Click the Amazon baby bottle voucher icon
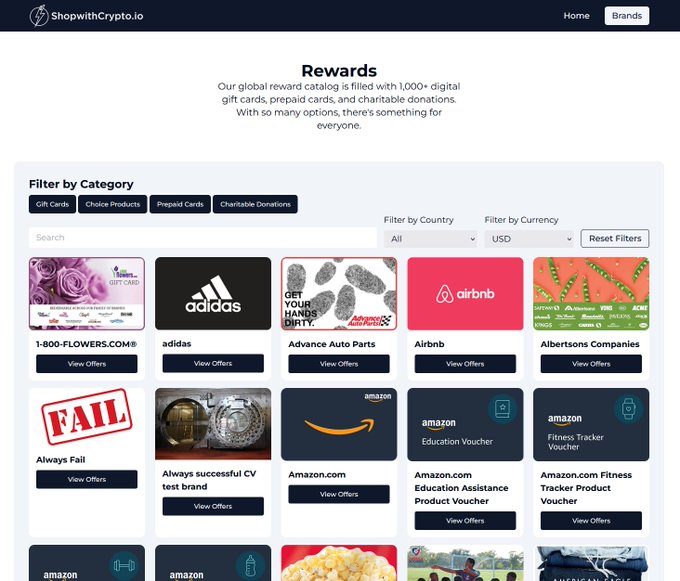The image size is (680, 581). (250, 565)
